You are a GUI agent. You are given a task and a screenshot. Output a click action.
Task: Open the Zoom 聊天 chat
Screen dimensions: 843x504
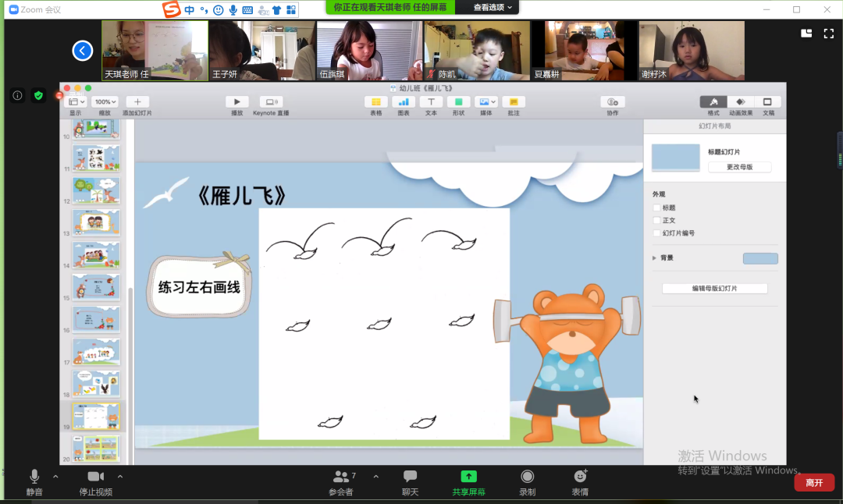[x=411, y=482]
